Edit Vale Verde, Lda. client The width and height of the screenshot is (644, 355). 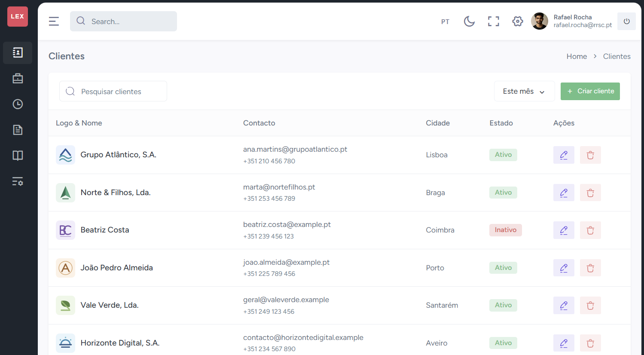click(x=564, y=305)
